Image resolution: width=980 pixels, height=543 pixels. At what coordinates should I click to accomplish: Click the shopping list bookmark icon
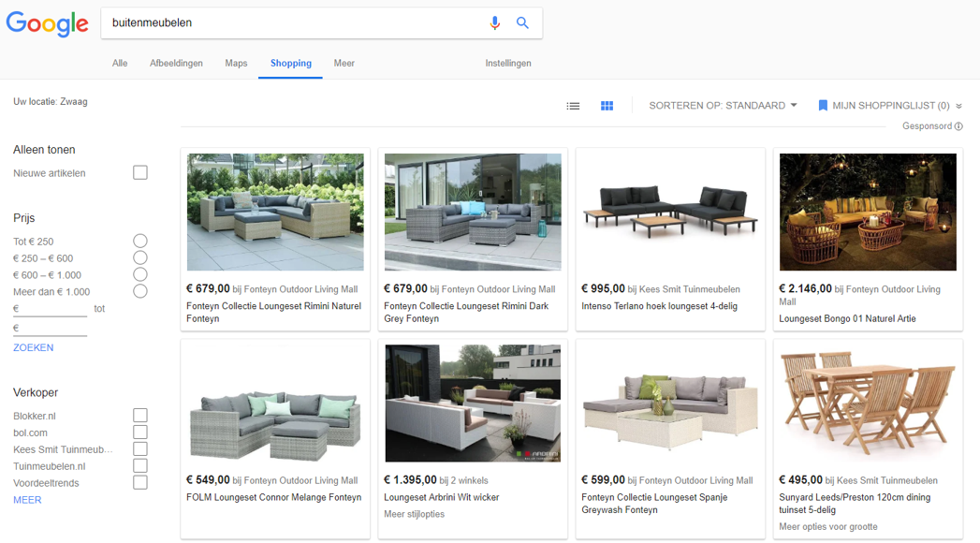(823, 106)
